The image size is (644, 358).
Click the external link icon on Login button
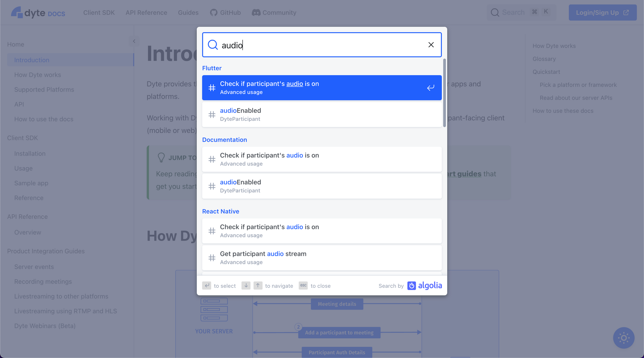(626, 13)
